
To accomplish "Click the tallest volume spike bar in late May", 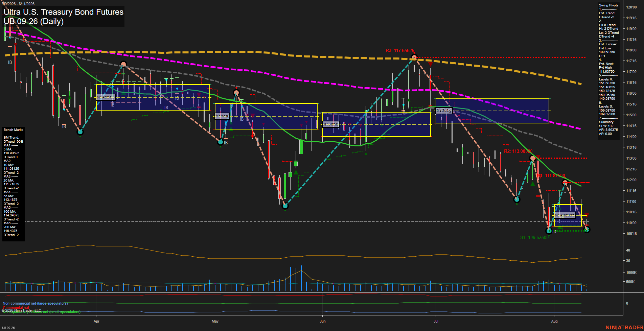I will click(301, 278).
